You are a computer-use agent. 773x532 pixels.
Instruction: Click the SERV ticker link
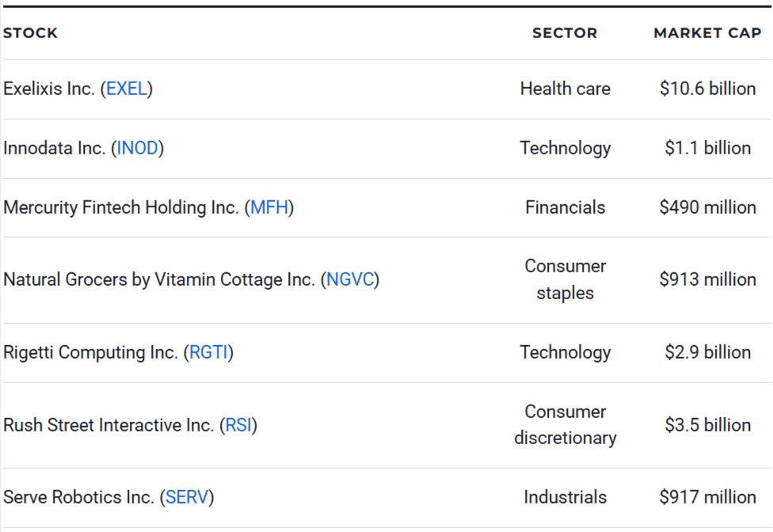[187, 497]
